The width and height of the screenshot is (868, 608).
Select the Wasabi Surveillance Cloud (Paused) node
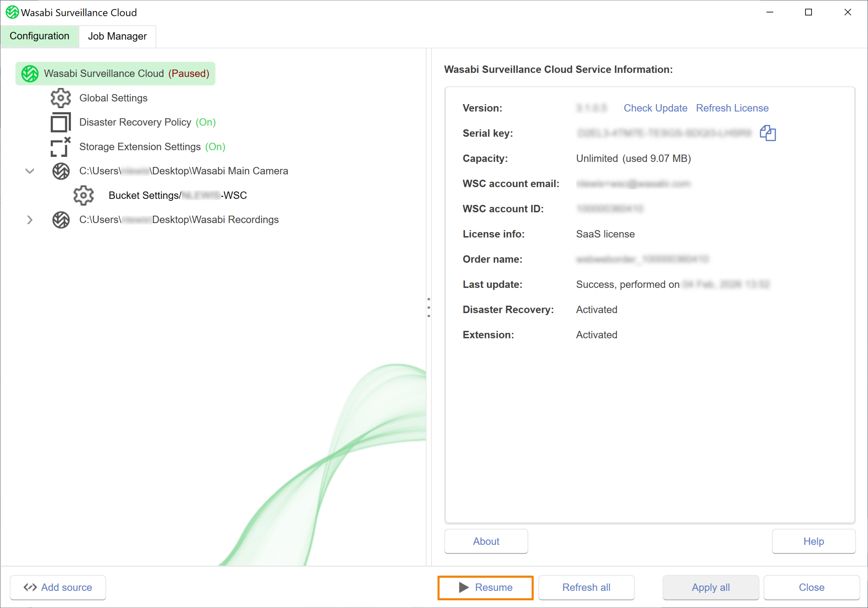[115, 74]
